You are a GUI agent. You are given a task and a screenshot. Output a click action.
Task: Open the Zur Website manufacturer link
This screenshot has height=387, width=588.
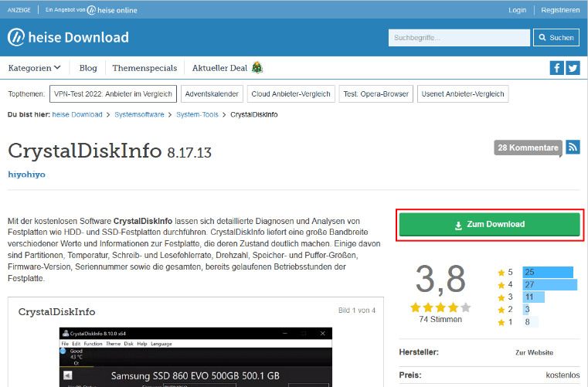click(534, 352)
